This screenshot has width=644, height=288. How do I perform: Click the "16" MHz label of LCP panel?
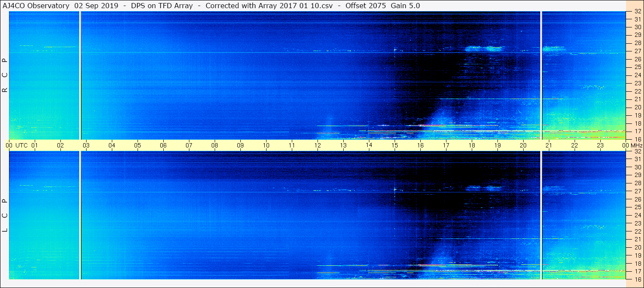(x=638, y=279)
